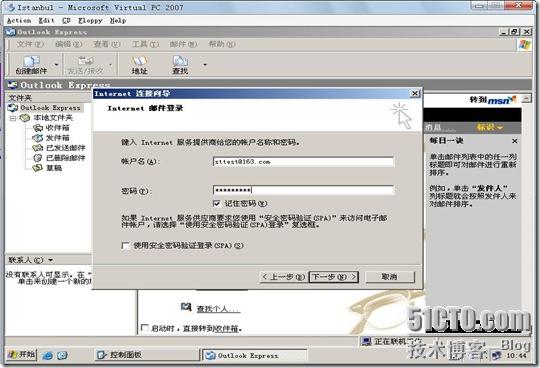
Task: Click the Cancel (取消) button
Action: click(x=390, y=277)
